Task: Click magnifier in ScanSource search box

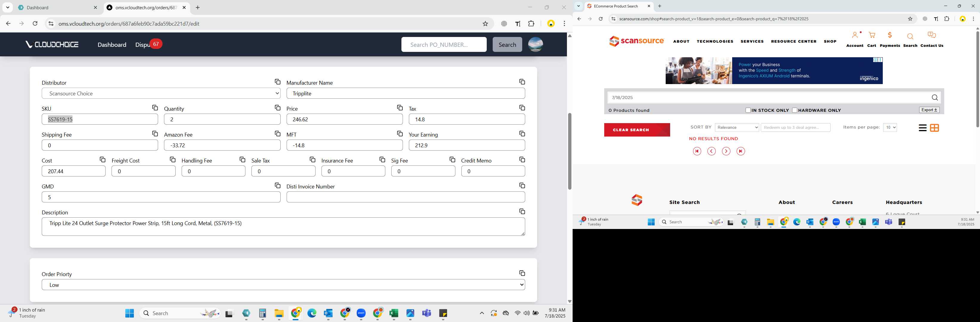Action: [935, 98]
